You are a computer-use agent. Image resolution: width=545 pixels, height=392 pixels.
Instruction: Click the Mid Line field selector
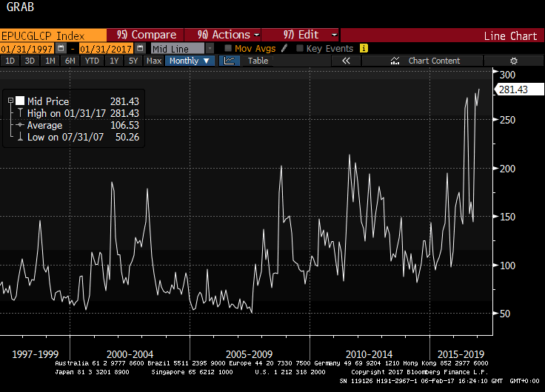(x=178, y=49)
